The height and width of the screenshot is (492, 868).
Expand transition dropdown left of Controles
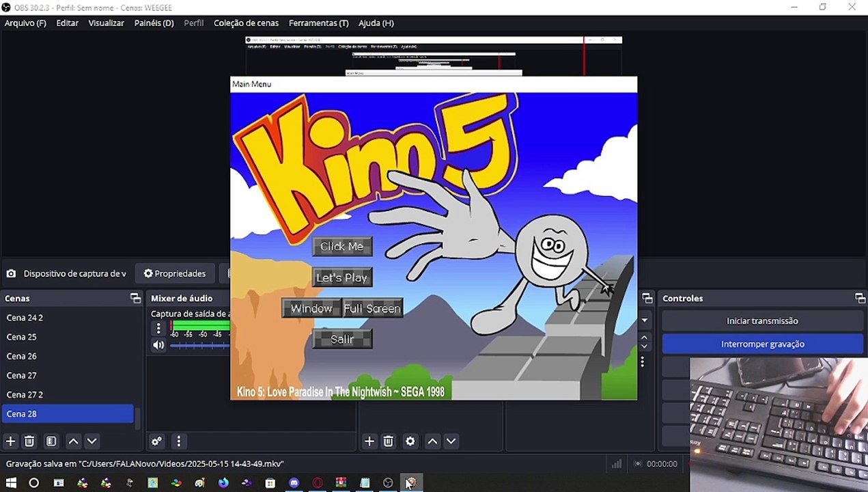645,320
